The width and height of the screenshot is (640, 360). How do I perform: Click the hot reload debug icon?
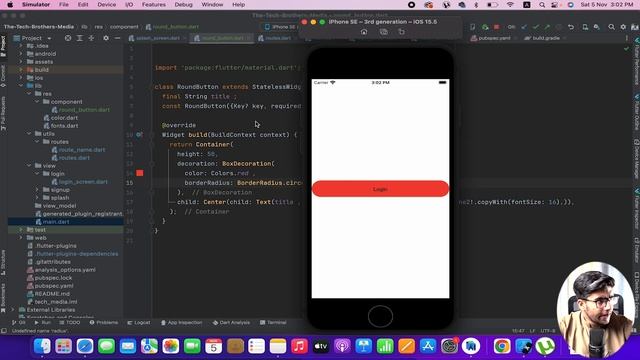point(485,27)
